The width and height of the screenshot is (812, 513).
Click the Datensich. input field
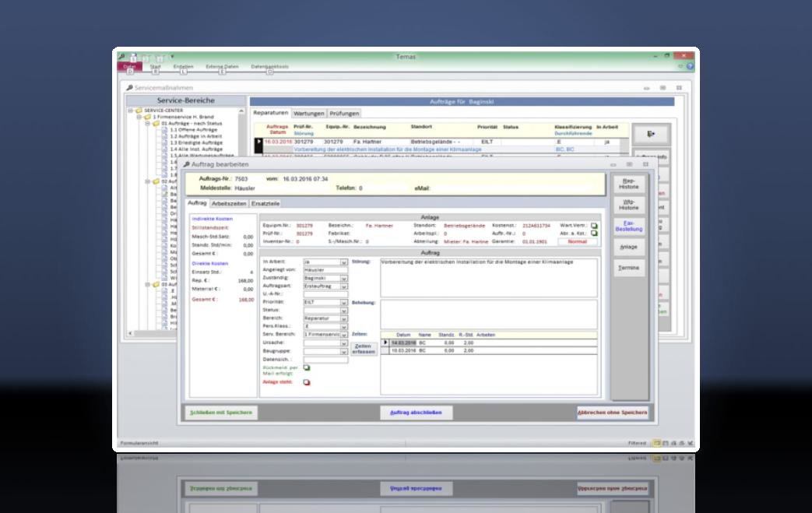click(325, 359)
